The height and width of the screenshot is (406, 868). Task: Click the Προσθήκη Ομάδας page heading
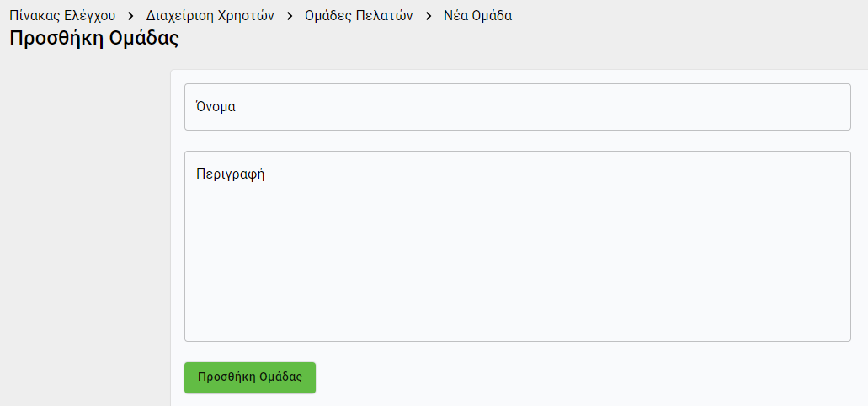pos(94,39)
